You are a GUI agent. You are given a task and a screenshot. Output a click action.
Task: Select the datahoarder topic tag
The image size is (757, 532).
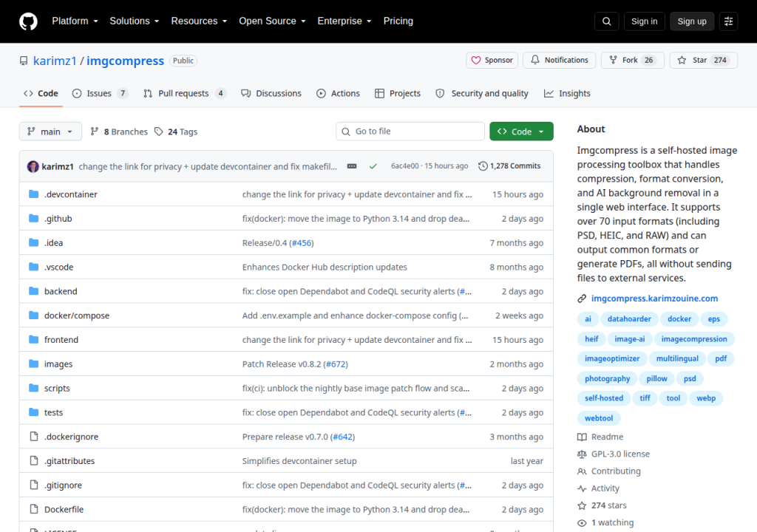point(629,318)
